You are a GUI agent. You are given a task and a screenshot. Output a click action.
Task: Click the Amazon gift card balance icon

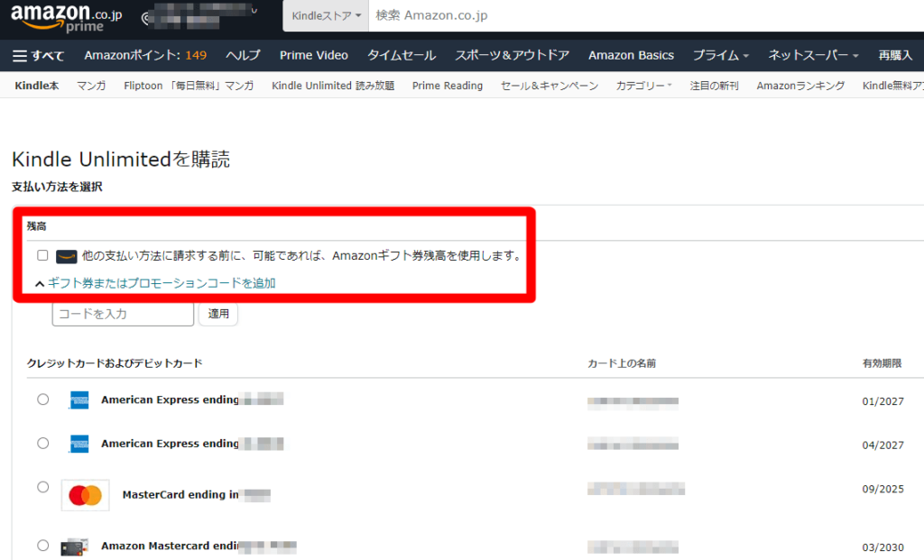click(x=67, y=256)
